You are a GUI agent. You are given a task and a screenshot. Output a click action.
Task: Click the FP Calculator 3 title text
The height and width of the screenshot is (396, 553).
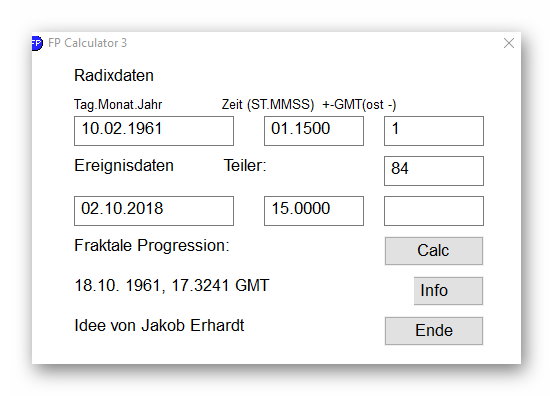87,43
